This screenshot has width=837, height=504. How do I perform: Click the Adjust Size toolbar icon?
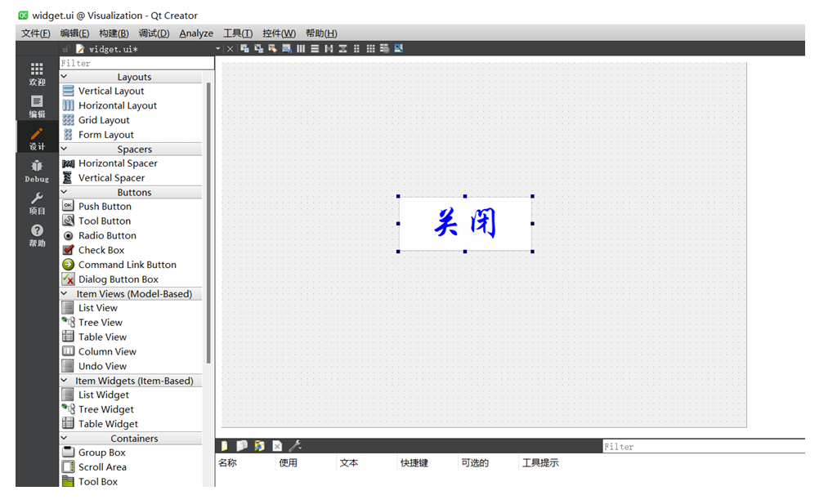click(399, 48)
